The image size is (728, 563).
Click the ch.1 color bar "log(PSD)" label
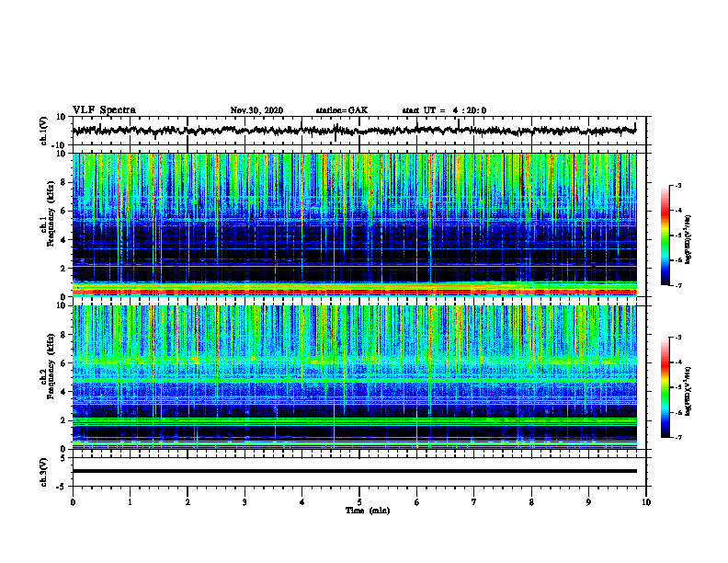[x=688, y=239]
